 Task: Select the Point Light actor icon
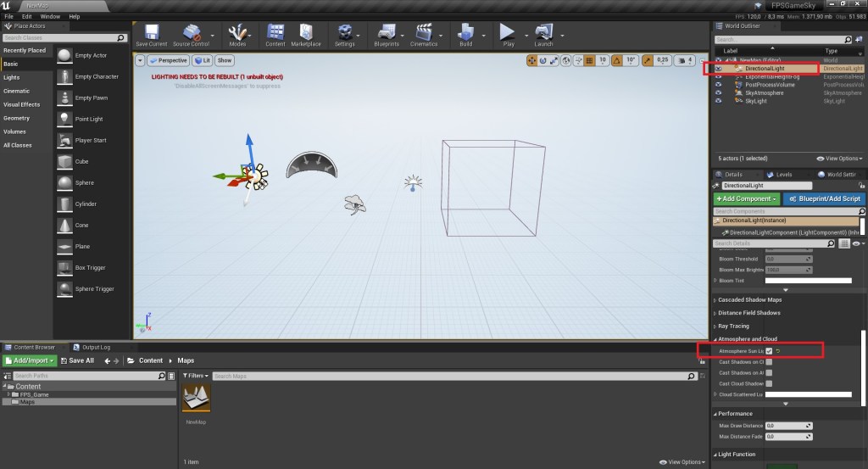pos(64,119)
